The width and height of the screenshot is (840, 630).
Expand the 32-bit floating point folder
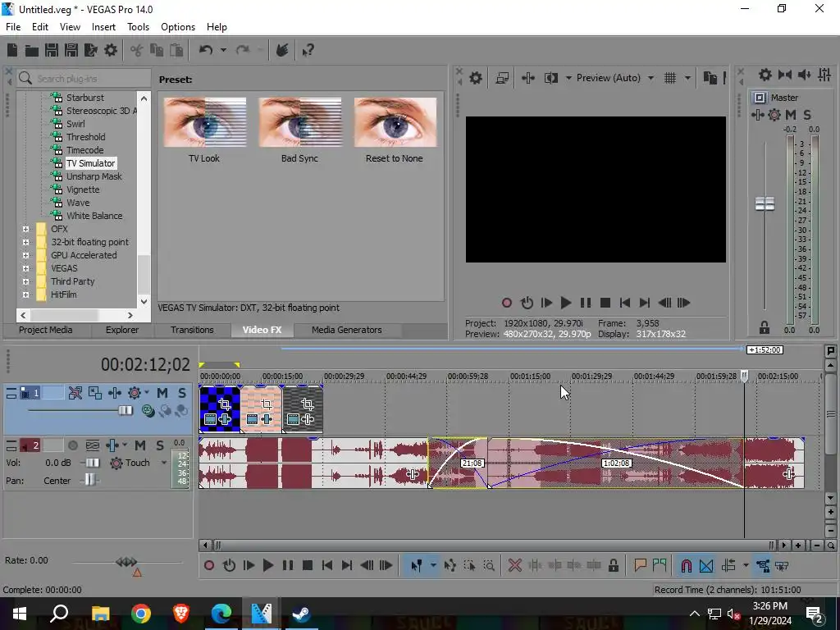click(x=25, y=242)
